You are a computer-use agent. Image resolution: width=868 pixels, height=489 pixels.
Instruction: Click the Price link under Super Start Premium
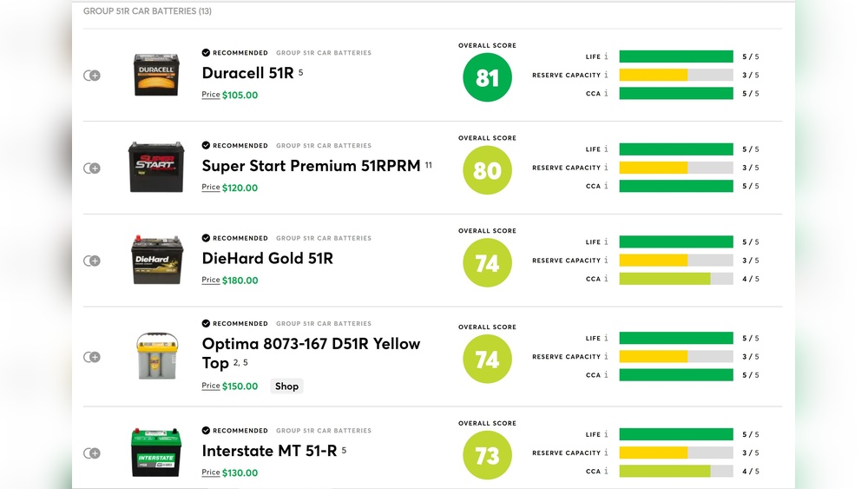211,187
